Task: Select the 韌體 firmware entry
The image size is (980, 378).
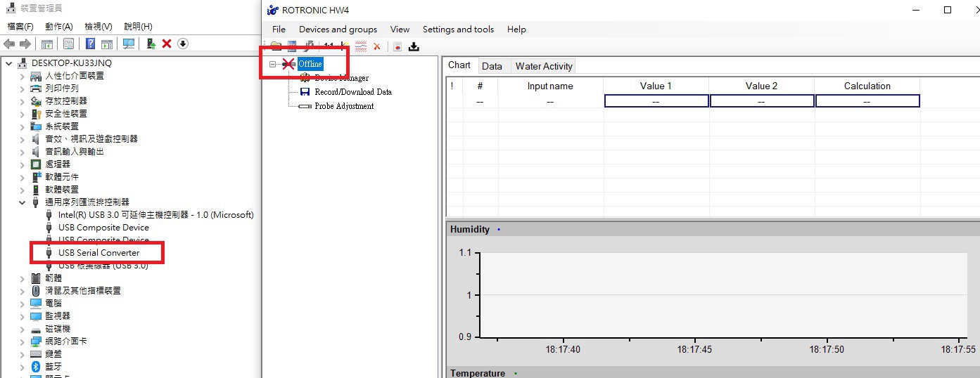Action: 53,278
